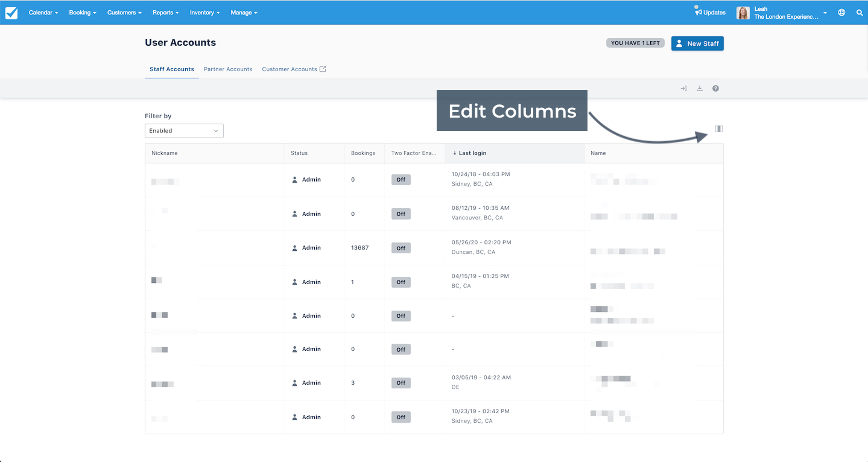The image size is (868, 462).
Task: Toggle two factor Off for 08/12/19 login row
Action: click(x=401, y=214)
